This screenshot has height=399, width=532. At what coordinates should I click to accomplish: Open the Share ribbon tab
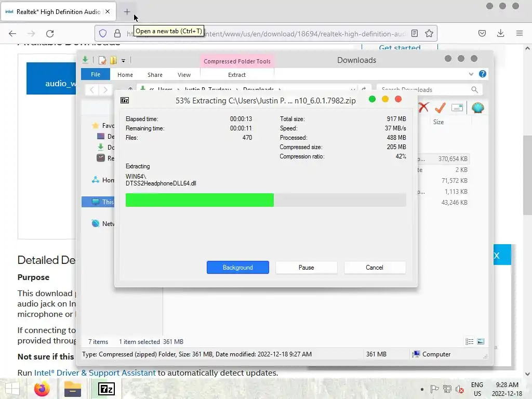point(155,75)
